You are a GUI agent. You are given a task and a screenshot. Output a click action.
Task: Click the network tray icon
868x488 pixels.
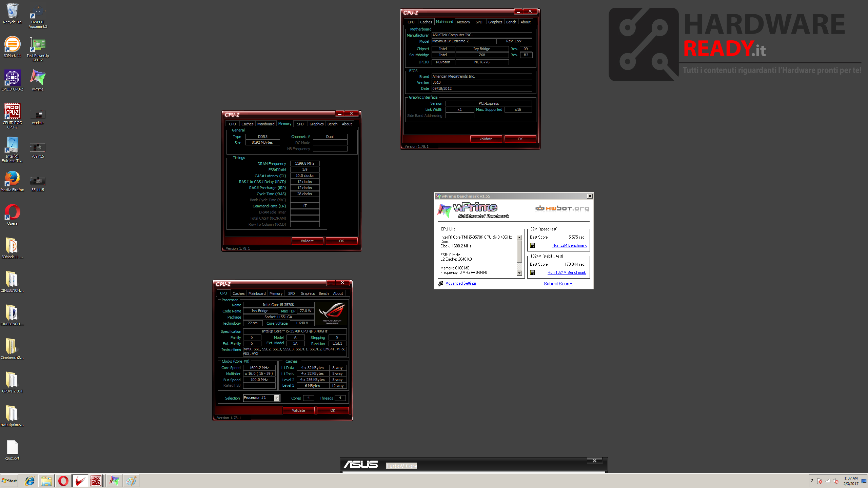pos(828,481)
